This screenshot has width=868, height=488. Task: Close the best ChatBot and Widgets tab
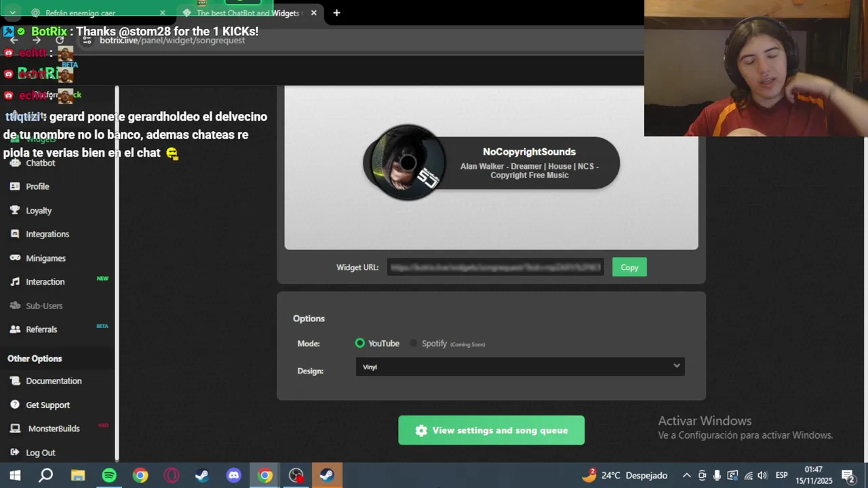click(313, 13)
